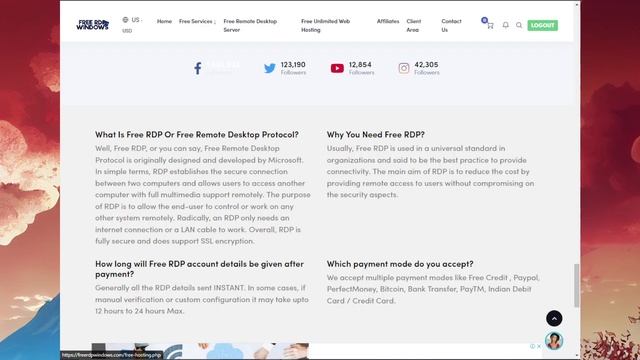Viewport: 640px width, 360px height.
Task: Click the green LOGOUT button
Action: click(542, 25)
